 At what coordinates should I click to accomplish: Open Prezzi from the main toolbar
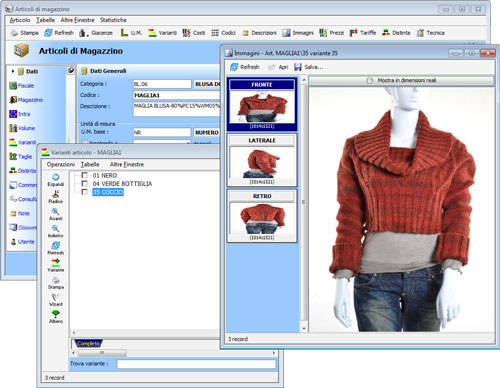coord(331,33)
